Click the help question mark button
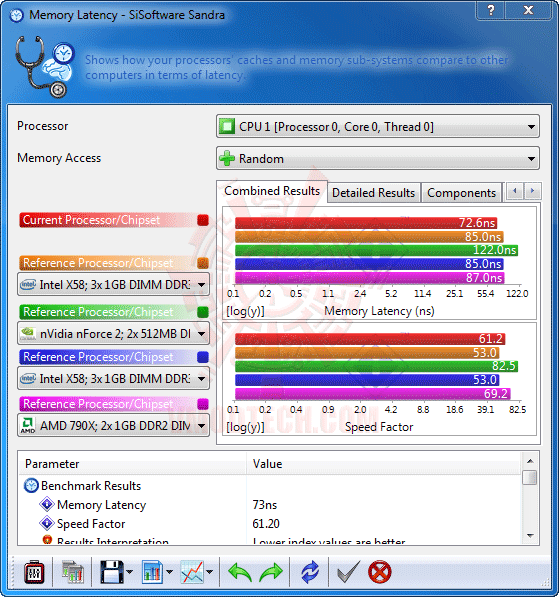 coord(491,10)
